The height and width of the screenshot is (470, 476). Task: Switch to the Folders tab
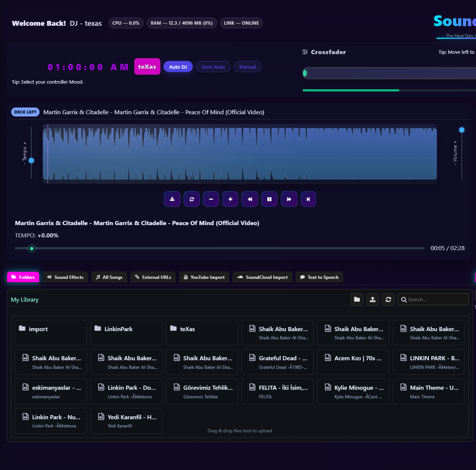coord(23,277)
